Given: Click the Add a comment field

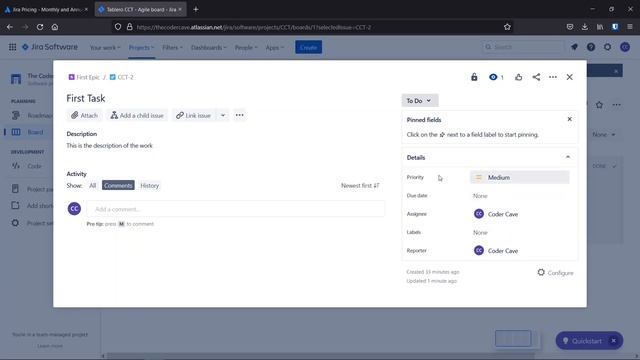Looking at the screenshot, I should (236, 209).
